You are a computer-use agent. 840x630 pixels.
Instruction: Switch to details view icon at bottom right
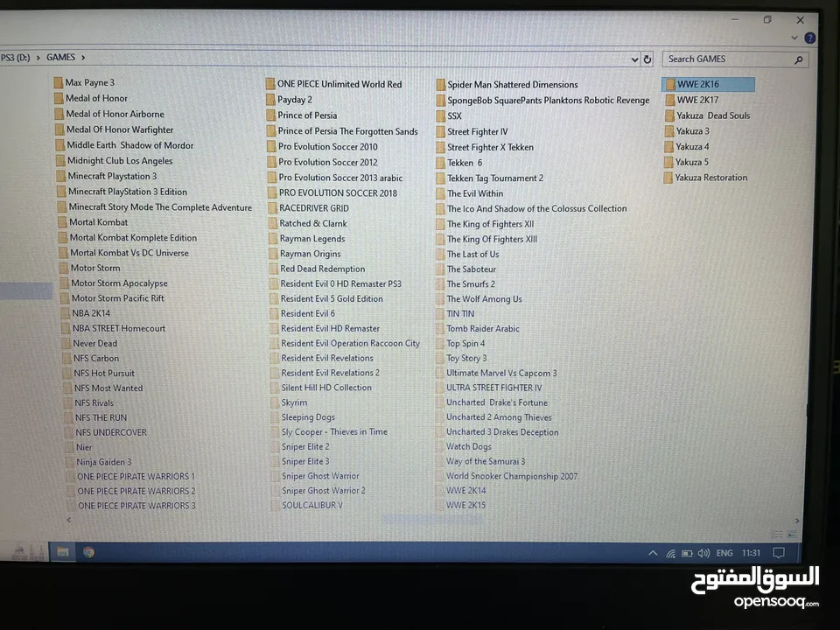coord(776,534)
